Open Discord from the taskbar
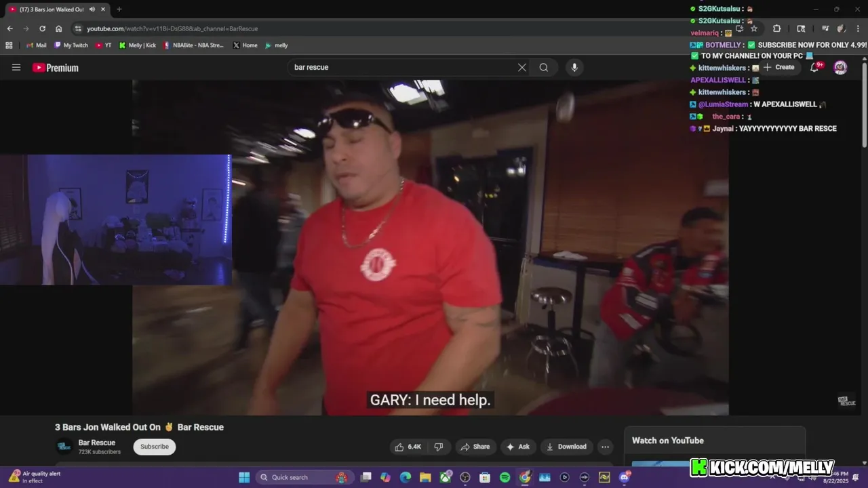Screen dimensions: 868x488 pos(624,477)
